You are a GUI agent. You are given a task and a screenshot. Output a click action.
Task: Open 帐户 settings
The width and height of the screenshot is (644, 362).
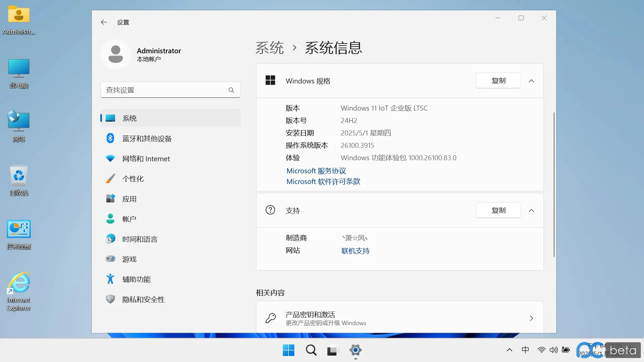pyautogui.click(x=170, y=219)
